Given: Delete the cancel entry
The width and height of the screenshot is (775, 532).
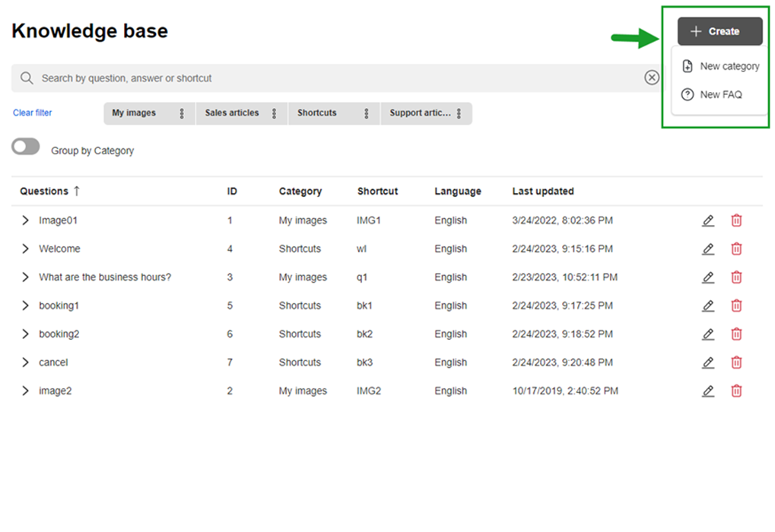Looking at the screenshot, I should tap(736, 363).
